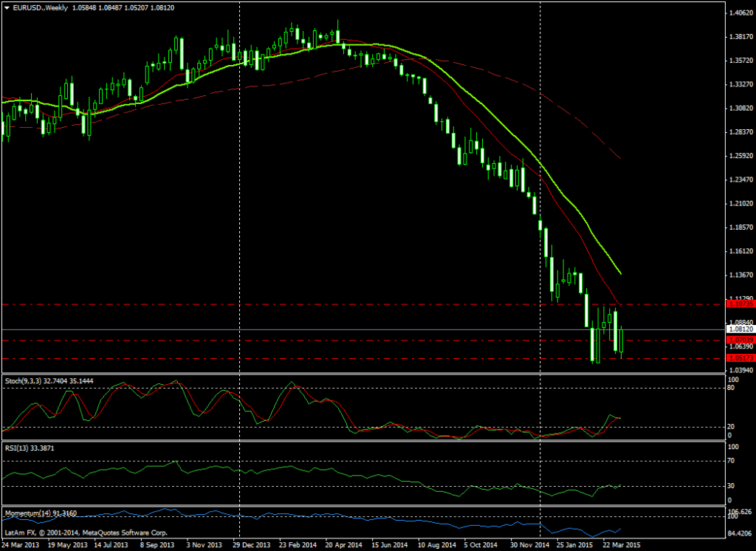Viewport: 756px width, 551px height.
Task: Click the divider above the RSI panel
Action: 362,441
